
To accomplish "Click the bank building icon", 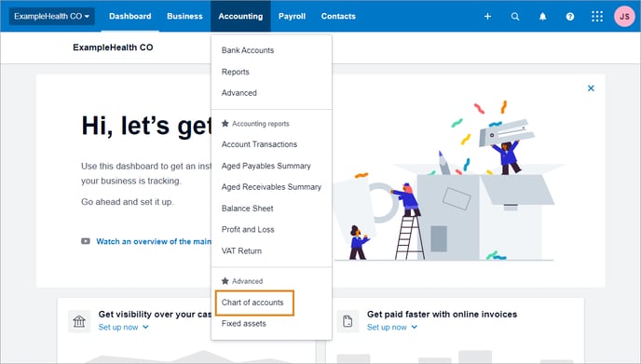I will (x=79, y=321).
